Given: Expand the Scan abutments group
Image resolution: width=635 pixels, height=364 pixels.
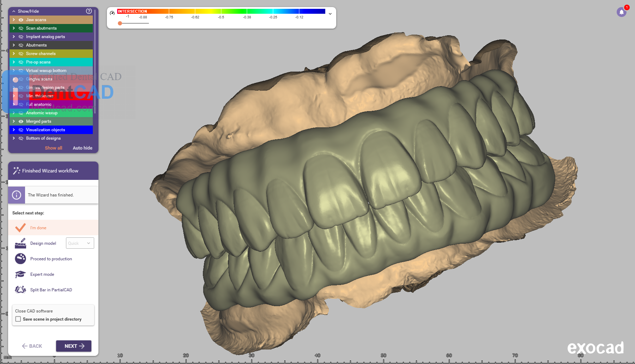Looking at the screenshot, I should [x=14, y=28].
